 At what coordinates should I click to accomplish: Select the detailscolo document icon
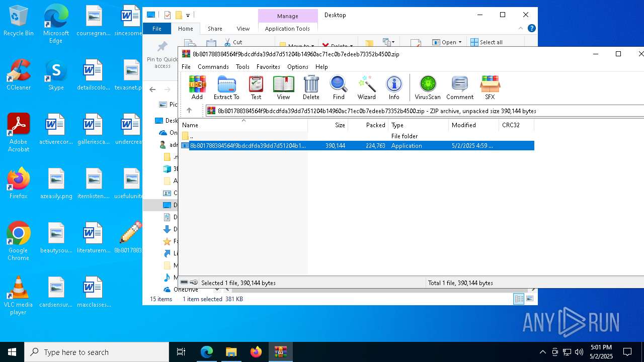click(x=94, y=75)
